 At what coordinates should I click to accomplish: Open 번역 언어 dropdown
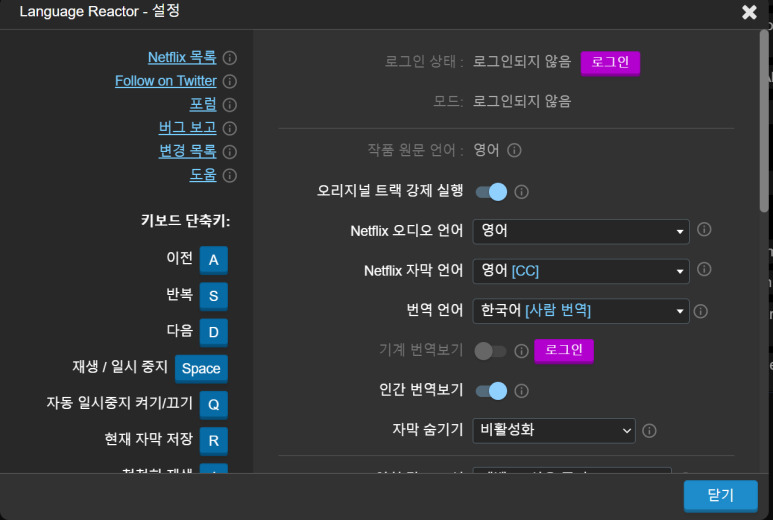point(581,311)
